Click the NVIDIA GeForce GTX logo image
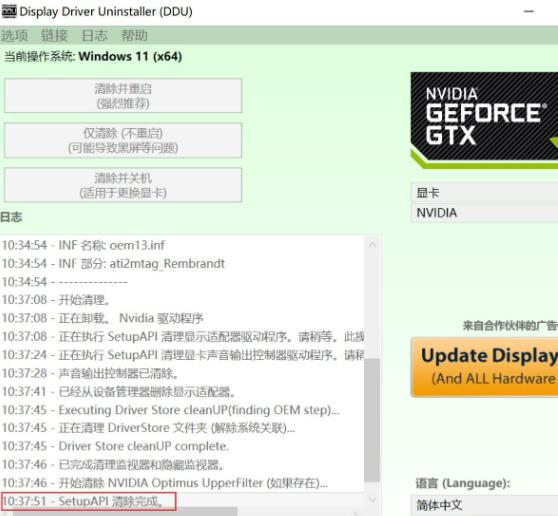 (x=484, y=120)
